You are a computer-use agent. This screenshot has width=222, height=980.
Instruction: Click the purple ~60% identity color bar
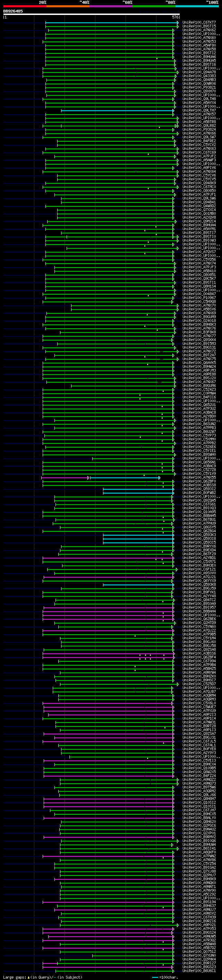pyautogui.click(x=111, y=6)
